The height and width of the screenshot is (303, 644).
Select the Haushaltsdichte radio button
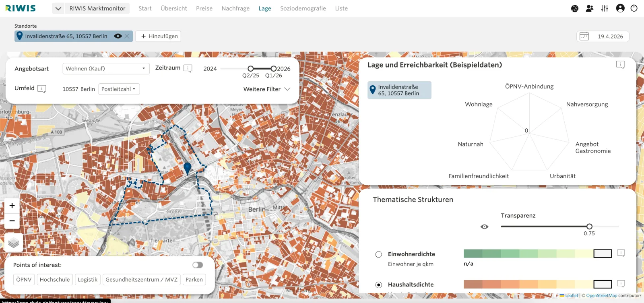pyautogui.click(x=378, y=285)
